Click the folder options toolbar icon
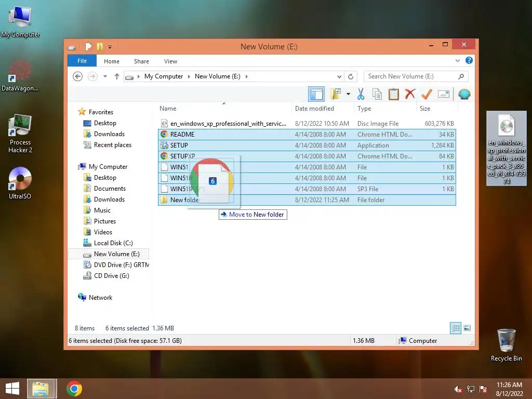Viewport: 532px width, 399px height. [x=336, y=94]
